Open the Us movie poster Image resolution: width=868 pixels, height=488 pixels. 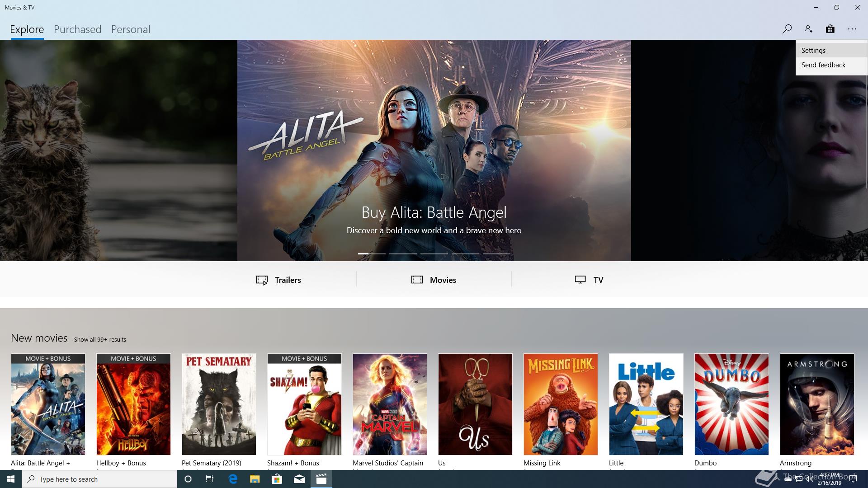tap(475, 404)
